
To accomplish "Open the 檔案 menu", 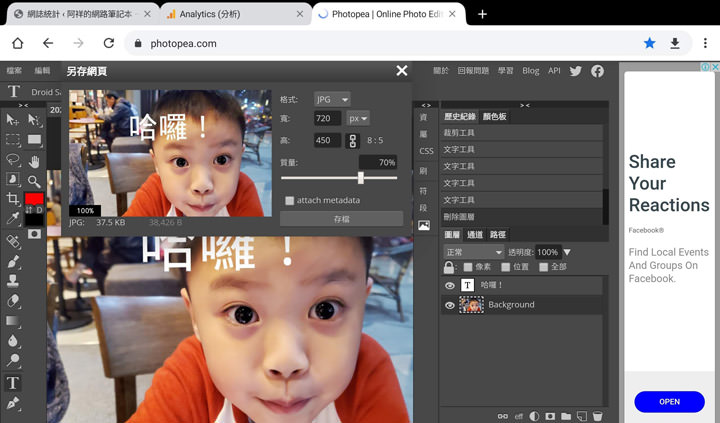I will 14,71.
